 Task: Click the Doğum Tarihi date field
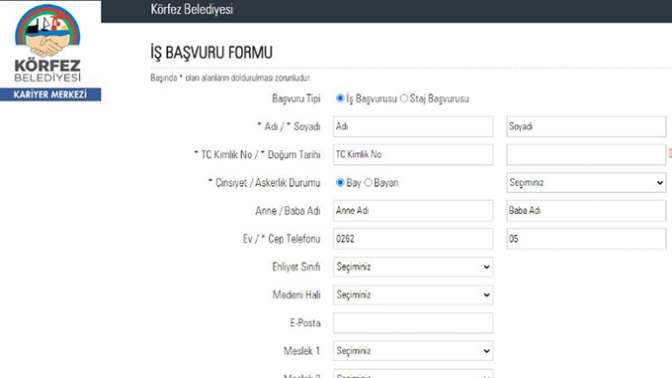coord(586,154)
